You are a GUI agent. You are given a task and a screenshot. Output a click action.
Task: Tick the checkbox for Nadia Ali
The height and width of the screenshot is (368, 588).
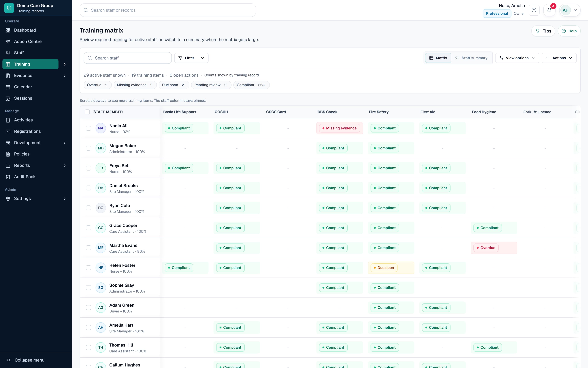coord(89,128)
